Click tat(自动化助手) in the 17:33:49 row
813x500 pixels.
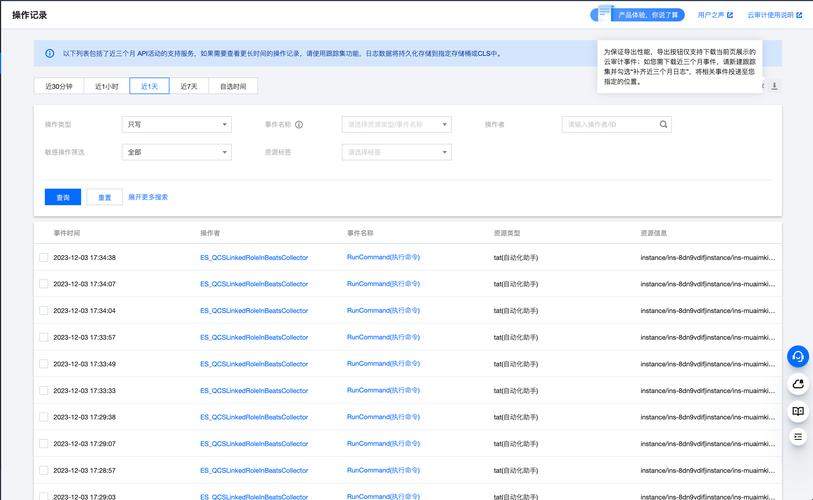tap(516, 364)
